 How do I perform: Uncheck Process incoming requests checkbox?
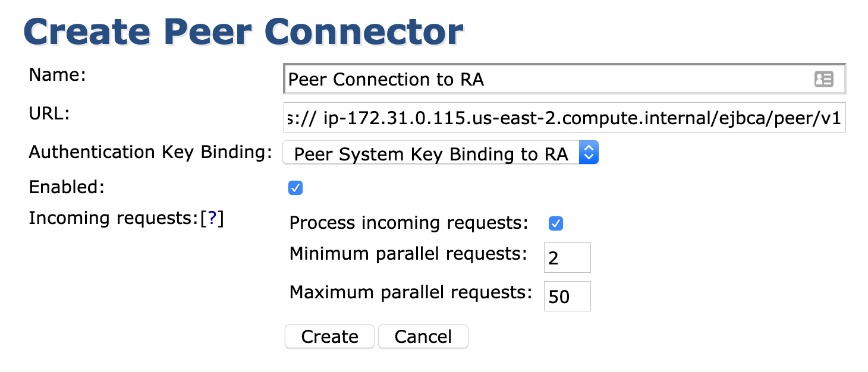pos(556,223)
